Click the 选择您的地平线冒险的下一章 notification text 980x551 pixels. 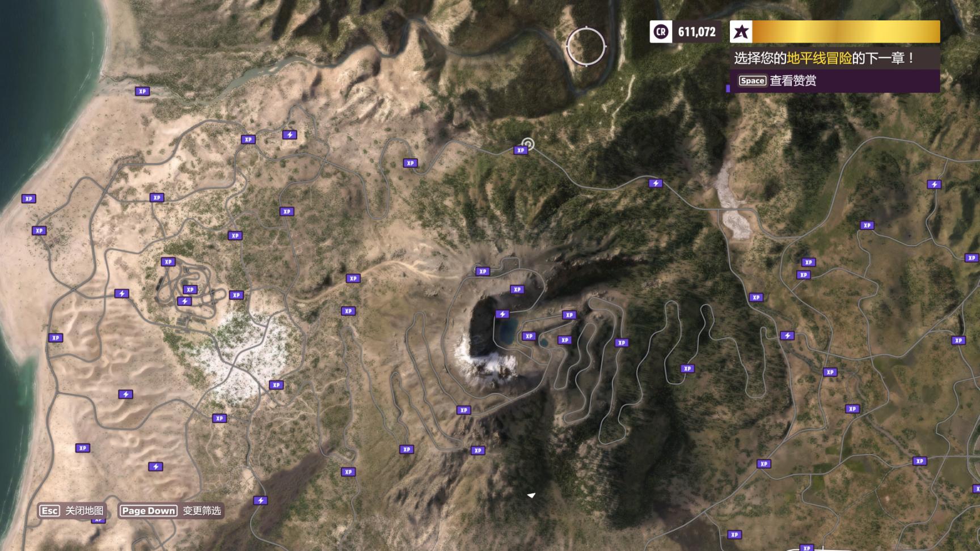[x=824, y=58]
